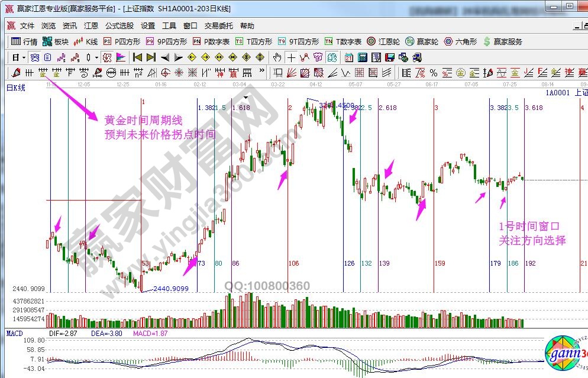Expand the 日 period dropdown arrow
This screenshot has width=588, height=378.
(x=24, y=57)
